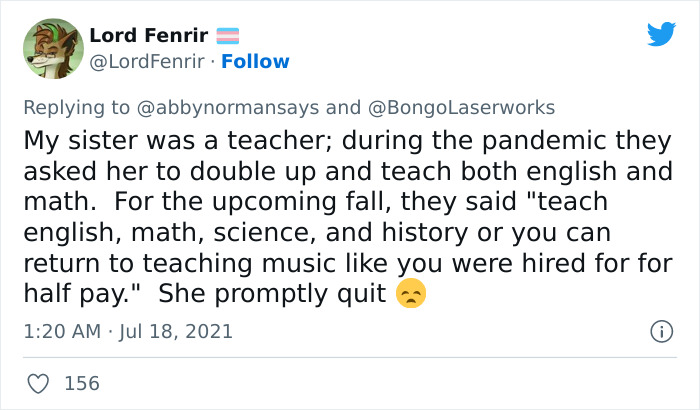Click the Twitter bird logo
700x410 pixels.
tap(661, 35)
